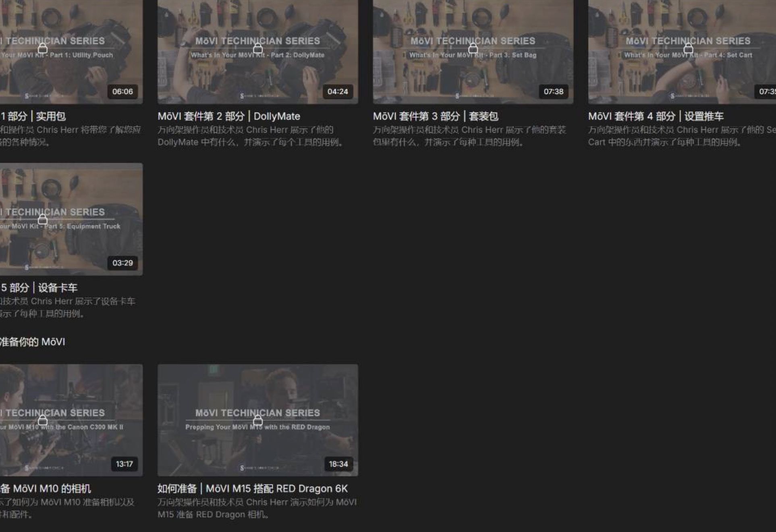The image size is (776, 532).
Task: Open title ending '1 部分 | 实用包'
Action: click(33, 116)
